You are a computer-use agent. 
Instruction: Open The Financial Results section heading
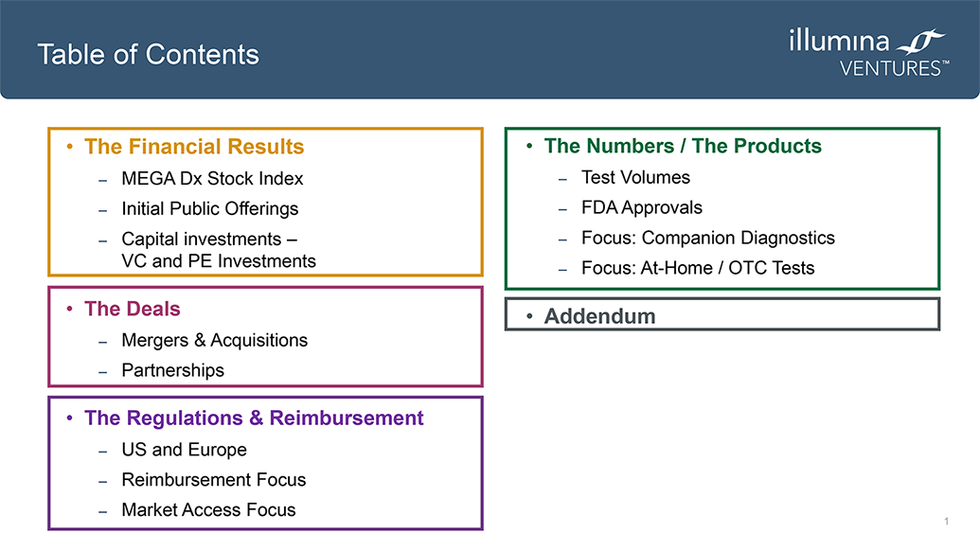[x=194, y=147]
